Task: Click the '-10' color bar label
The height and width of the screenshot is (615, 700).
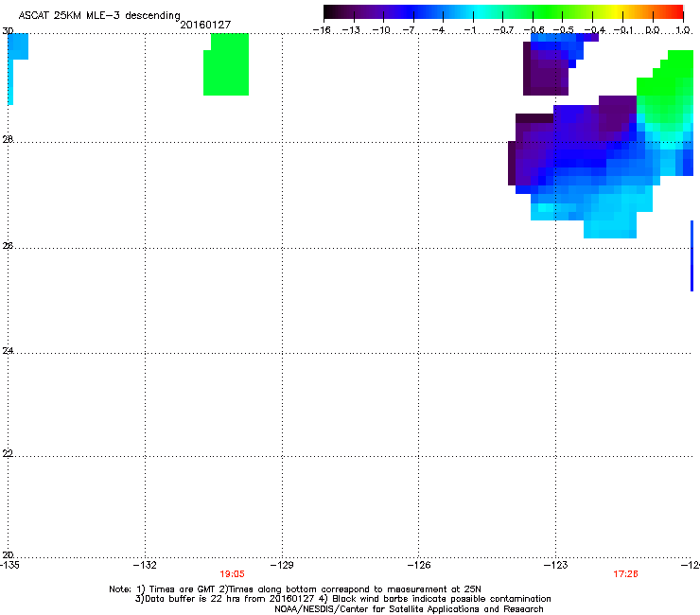Action: pos(381,30)
